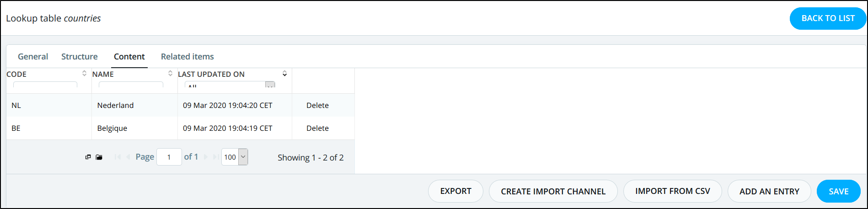Sort by LAST UPDATED ON arrows
Image resolution: width=868 pixels, height=209 pixels.
284,73
